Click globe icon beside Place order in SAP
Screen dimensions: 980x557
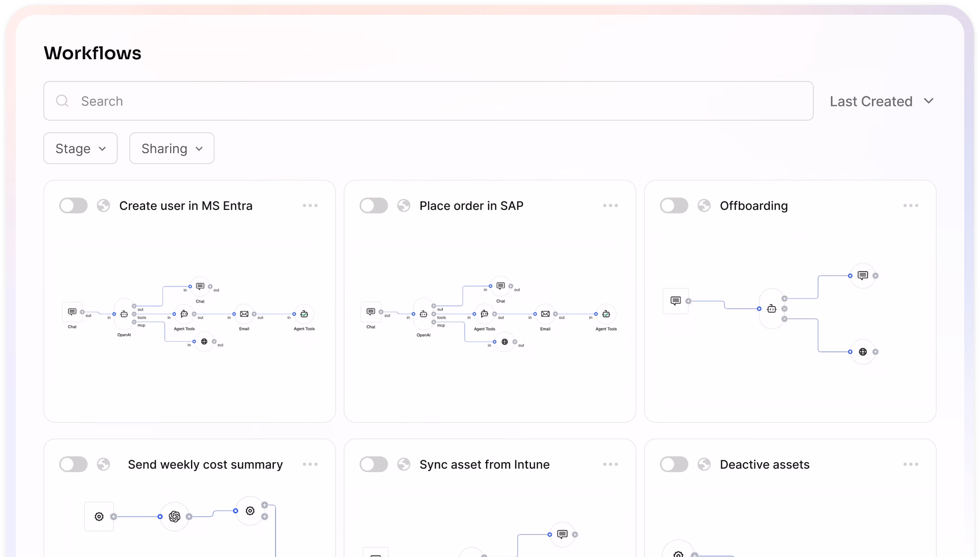tap(404, 205)
